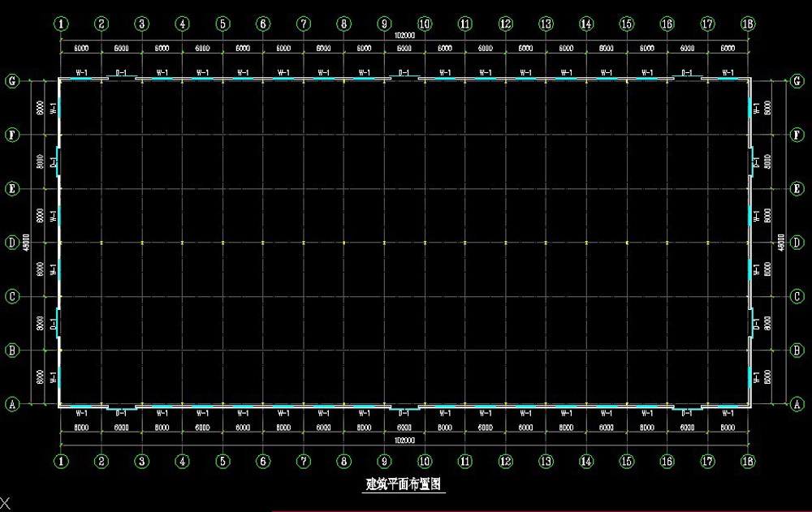Select the bottom 102000 overall dimension text

[x=404, y=441]
